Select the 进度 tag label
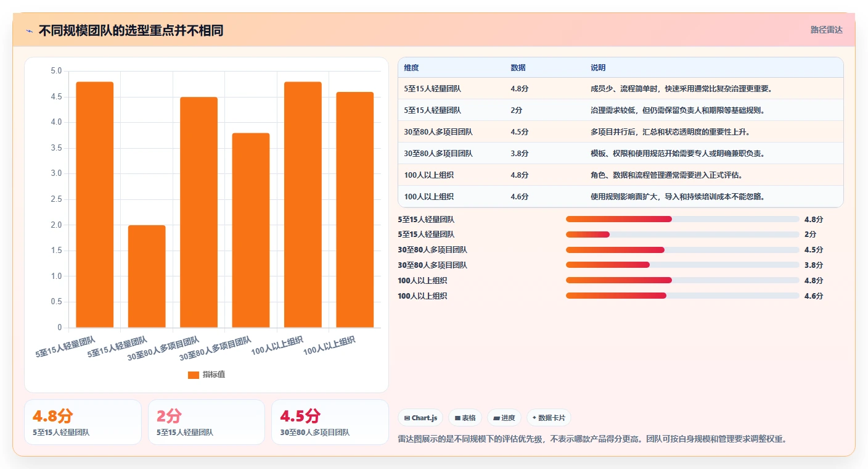Image resolution: width=868 pixels, height=469 pixels. tap(508, 418)
